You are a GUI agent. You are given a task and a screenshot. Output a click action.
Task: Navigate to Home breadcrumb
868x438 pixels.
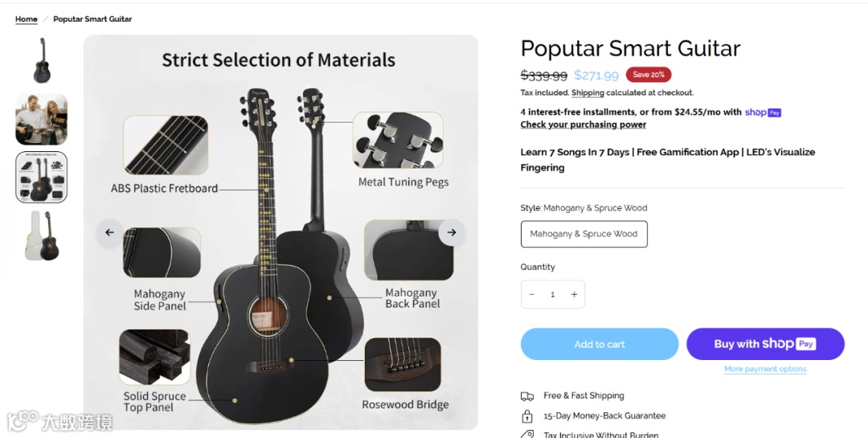coord(27,19)
